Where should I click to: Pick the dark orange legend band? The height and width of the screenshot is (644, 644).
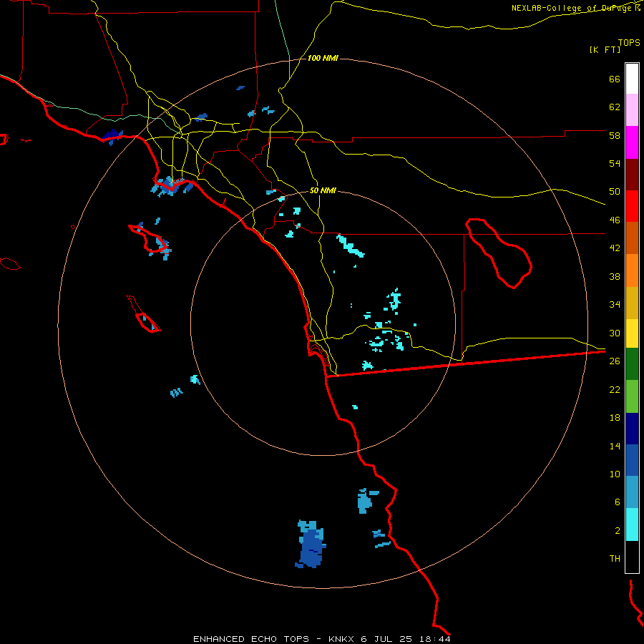(632, 238)
